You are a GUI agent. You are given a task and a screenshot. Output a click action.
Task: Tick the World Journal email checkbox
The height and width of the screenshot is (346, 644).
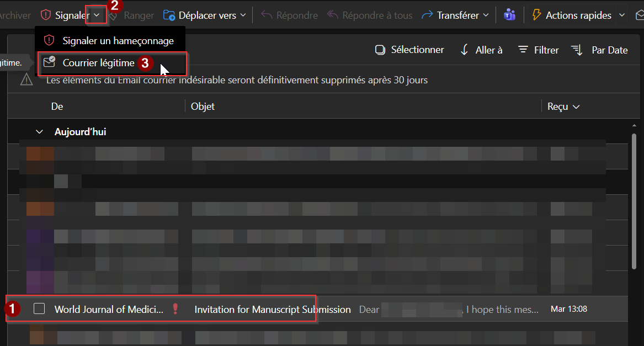click(x=39, y=309)
